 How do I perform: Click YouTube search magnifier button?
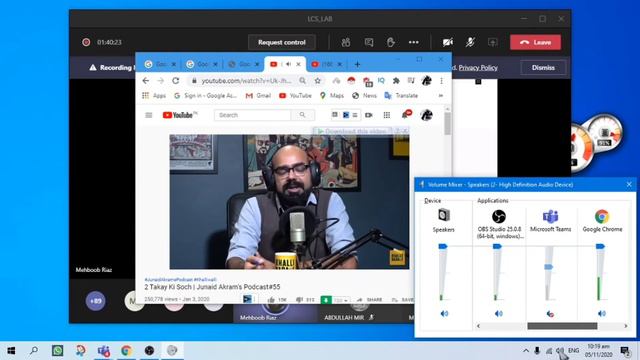click(302, 115)
